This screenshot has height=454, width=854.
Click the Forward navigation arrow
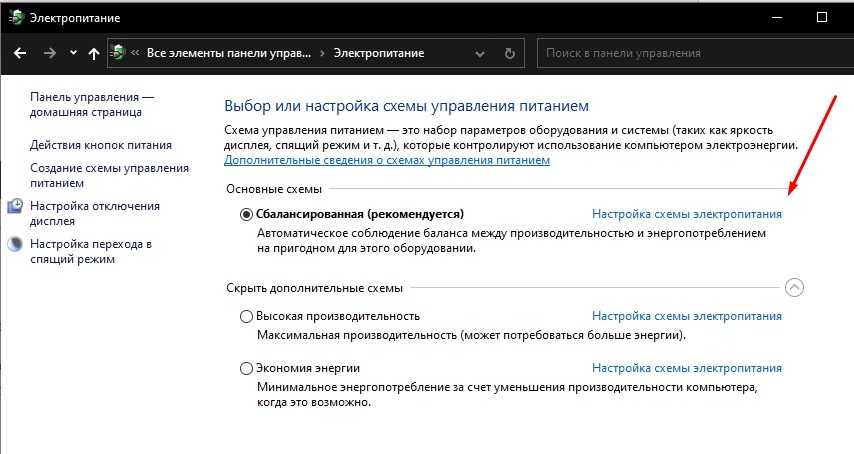(x=50, y=53)
